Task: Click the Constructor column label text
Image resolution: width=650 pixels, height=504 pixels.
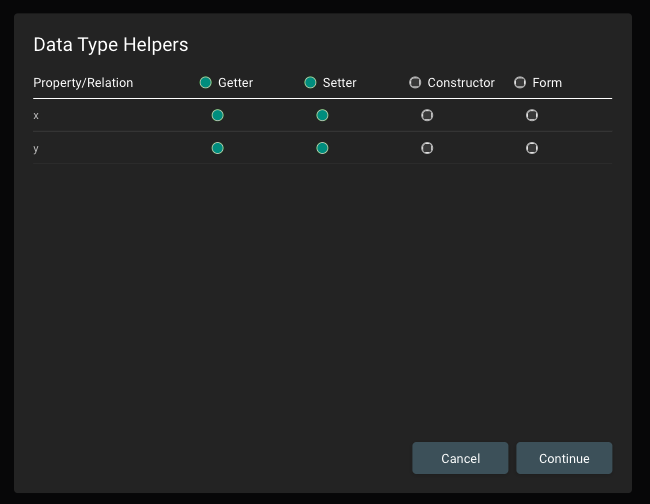Action: coord(461,83)
